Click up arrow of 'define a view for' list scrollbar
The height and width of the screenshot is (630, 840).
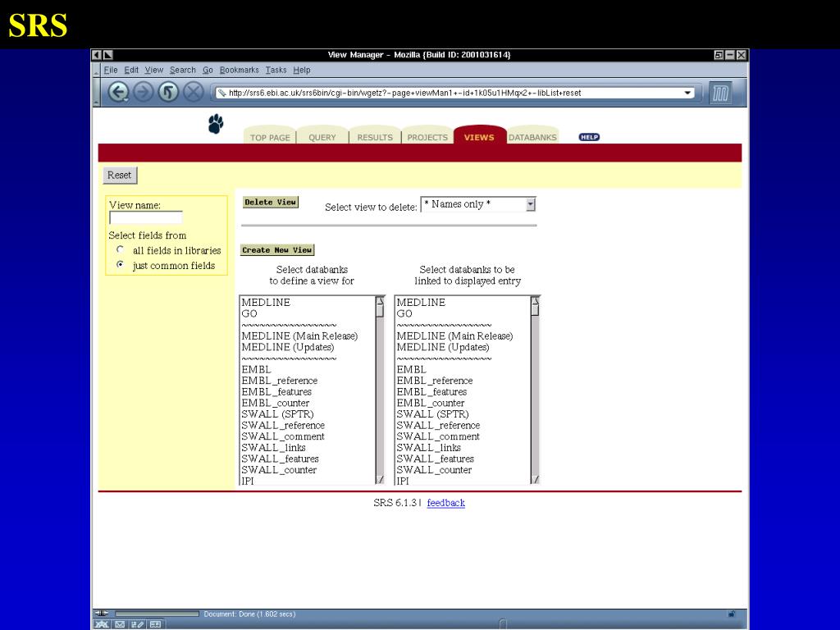(x=380, y=301)
